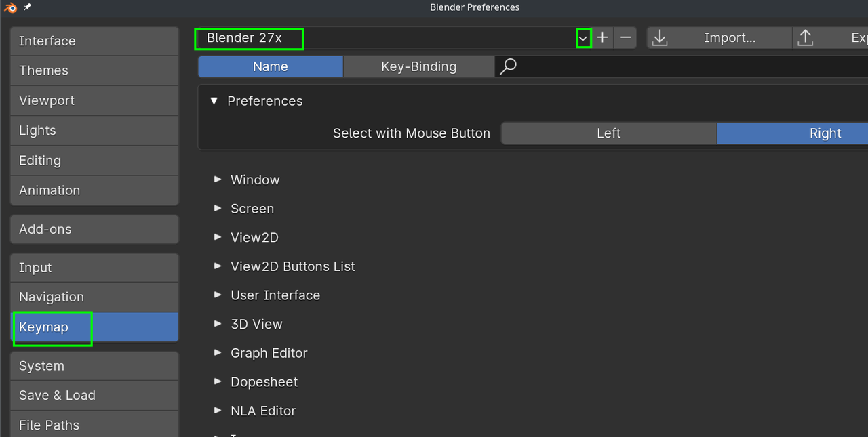Switch keymap filter to Key-Binding
868x437 pixels.
click(x=418, y=66)
